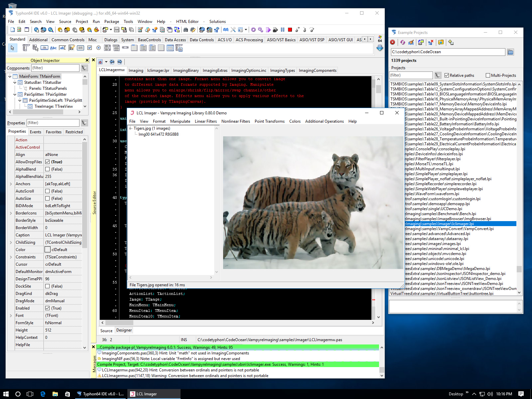Pause the running program

tap(283, 30)
